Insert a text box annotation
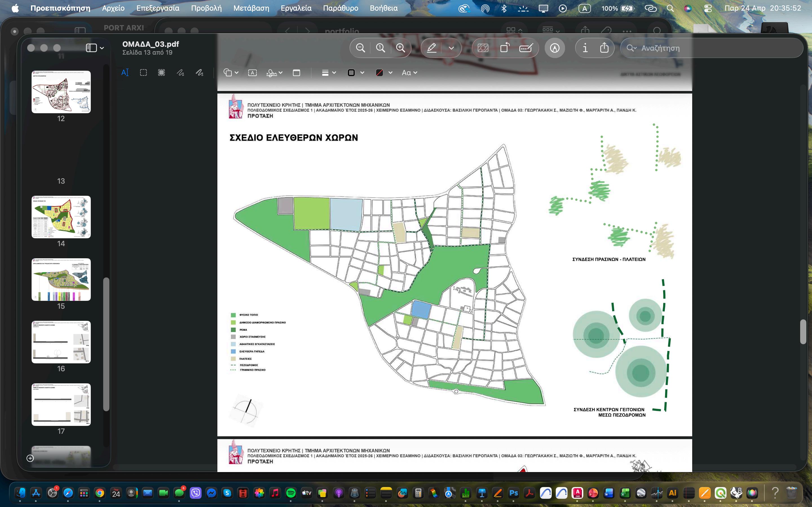Viewport: 812px width, 507px height. (252, 73)
